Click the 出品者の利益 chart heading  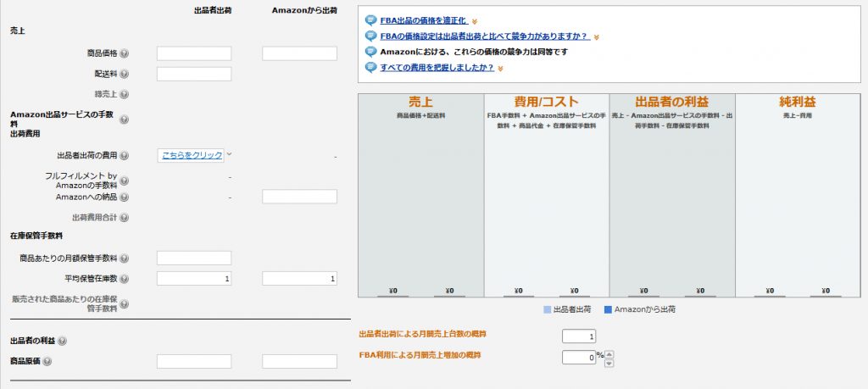click(x=672, y=102)
